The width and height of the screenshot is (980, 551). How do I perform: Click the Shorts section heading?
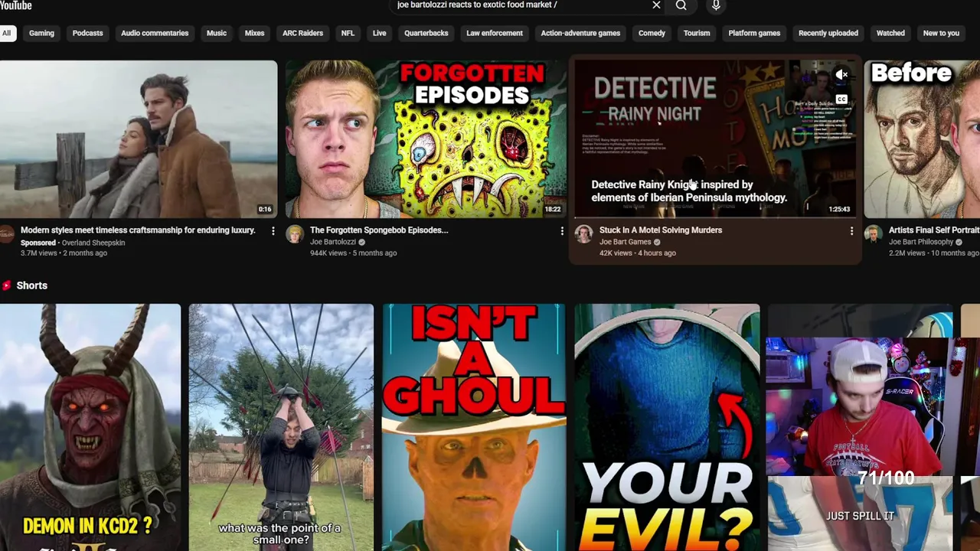(x=32, y=285)
